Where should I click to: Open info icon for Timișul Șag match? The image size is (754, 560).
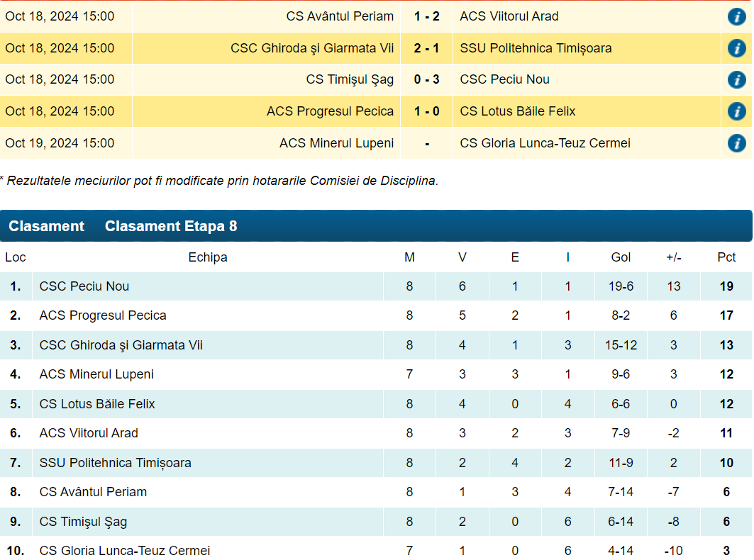(736, 79)
